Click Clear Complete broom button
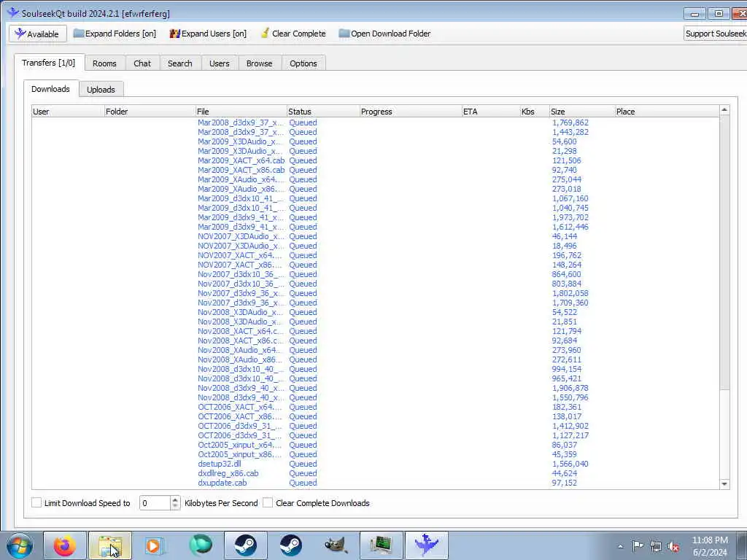747x560 pixels. [x=293, y=34]
